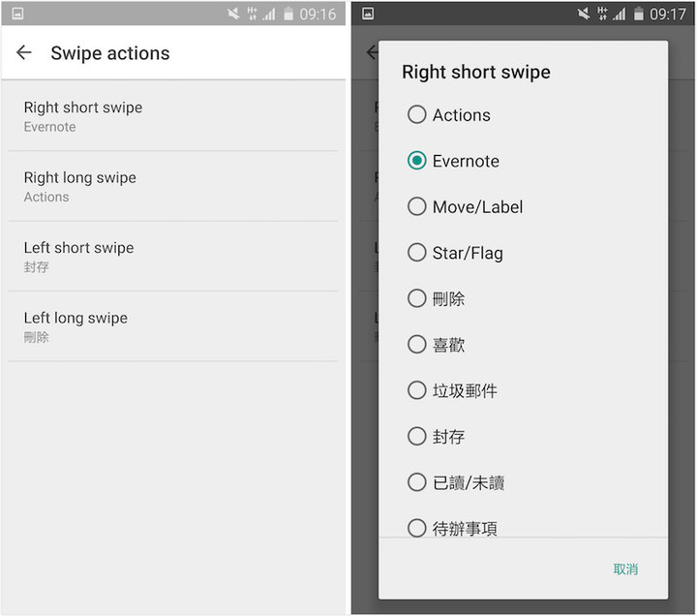Screen dimensions: 697x616
Task: Pick the 封存 radio option
Action: click(x=417, y=436)
